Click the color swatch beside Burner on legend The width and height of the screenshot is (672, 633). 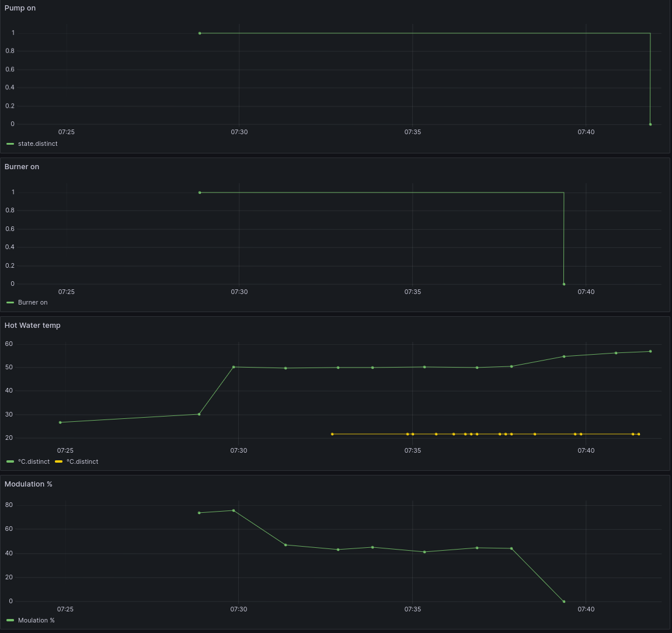(x=10, y=302)
